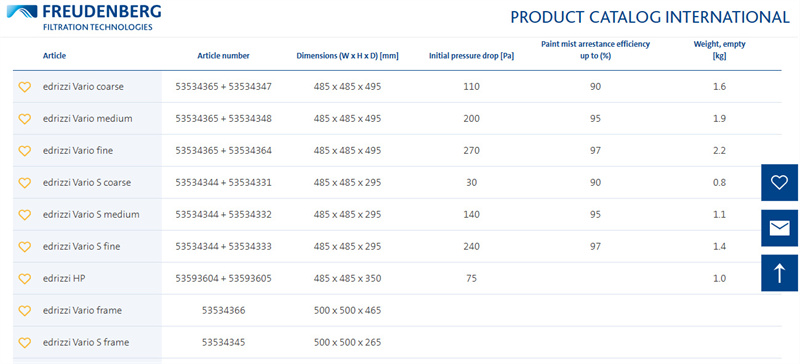Image resolution: width=800 pixels, height=364 pixels.
Task: Click the heart next to edrizzi Vario S fine
Action: point(24,247)
